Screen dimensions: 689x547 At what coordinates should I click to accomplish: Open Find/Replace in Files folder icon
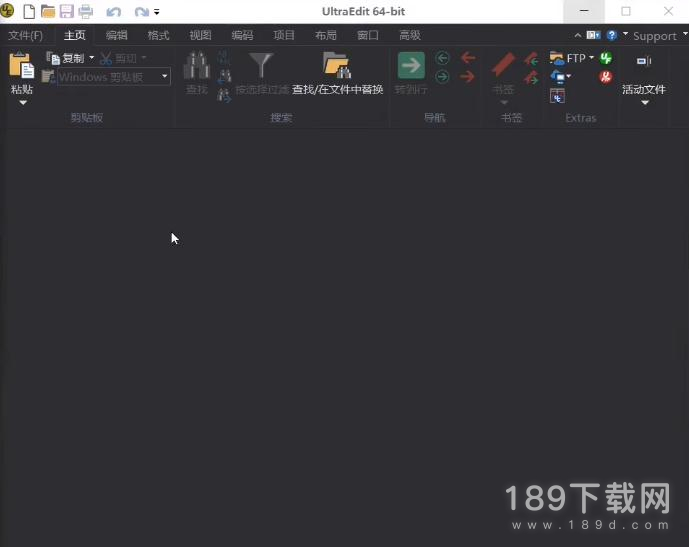pyautogui.click(x=337, y=66)
